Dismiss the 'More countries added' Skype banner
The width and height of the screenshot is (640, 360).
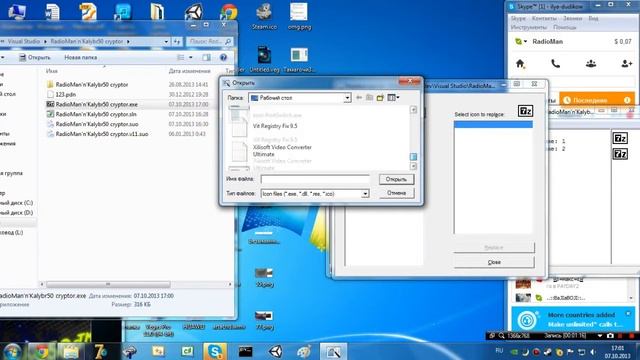(x=628, y=313)
